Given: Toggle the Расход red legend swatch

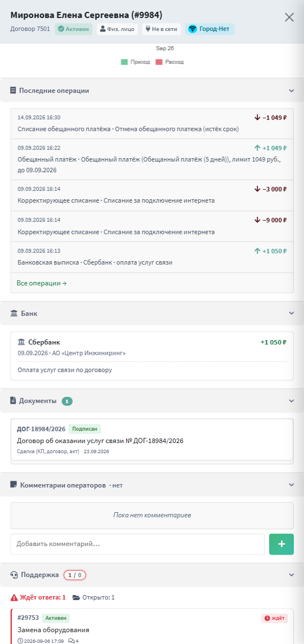Looking at the screenshot, I should (x=159, y=62).
